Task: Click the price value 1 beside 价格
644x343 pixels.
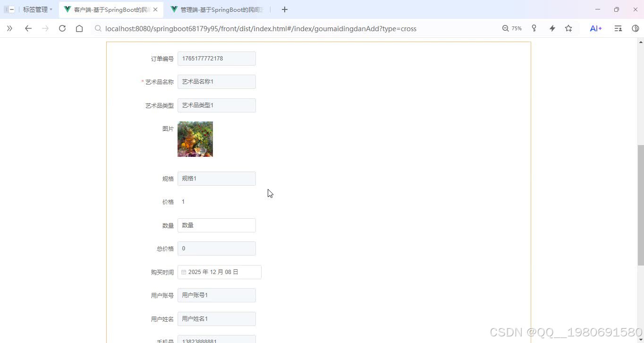Action: click(x=183, y=202)
